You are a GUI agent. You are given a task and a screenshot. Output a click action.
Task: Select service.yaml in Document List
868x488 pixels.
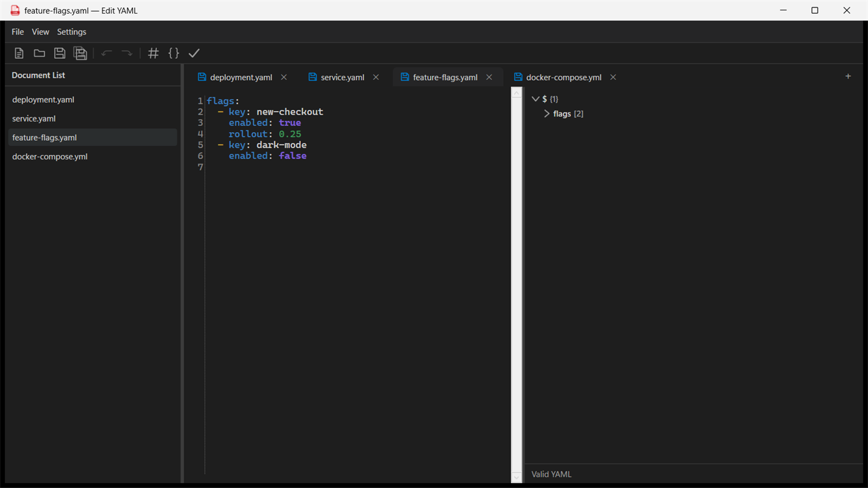tap(92, 118)
